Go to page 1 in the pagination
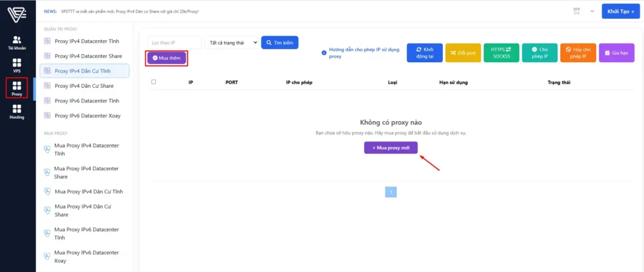Image resolution: width=644 pixels, height=272 pixels. (x=391, y=192)
